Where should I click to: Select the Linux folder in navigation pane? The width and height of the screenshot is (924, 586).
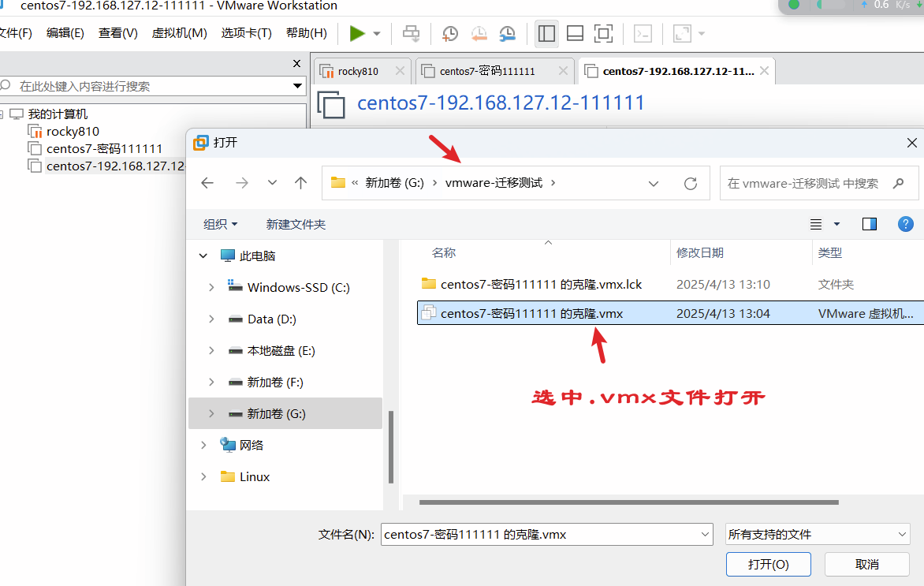254,477
